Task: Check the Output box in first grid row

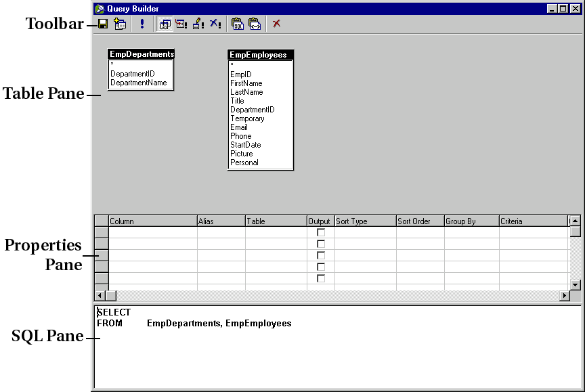Action: click(x=321, y=232)
